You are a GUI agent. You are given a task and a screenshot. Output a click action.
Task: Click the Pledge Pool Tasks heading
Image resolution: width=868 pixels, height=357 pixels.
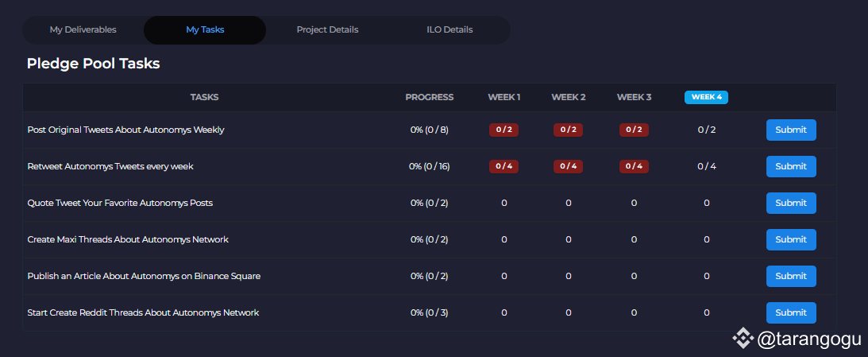tap(93, 64)
